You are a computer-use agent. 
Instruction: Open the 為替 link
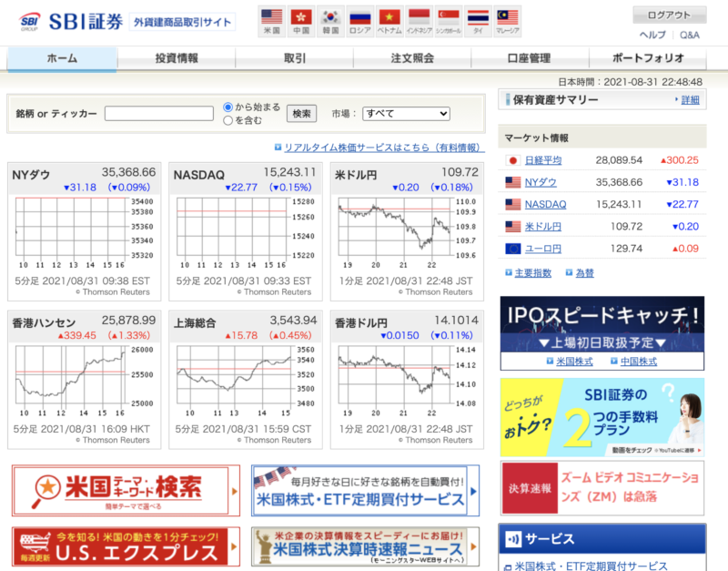click(584, 272)
